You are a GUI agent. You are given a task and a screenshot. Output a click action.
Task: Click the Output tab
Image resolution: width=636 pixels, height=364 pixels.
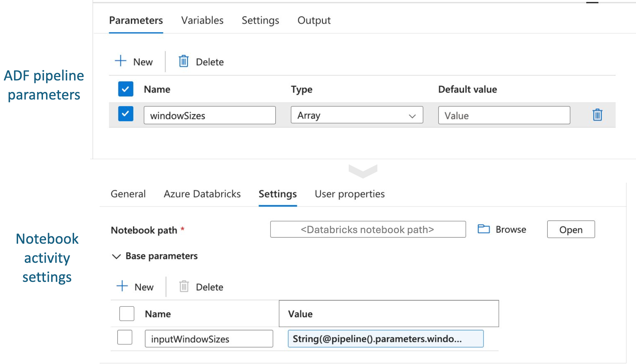[314, 20]
